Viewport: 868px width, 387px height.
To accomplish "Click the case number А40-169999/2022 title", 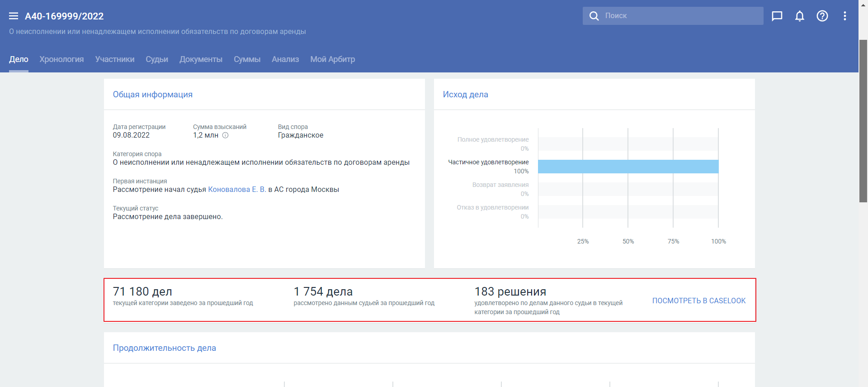I will coord(64,16).
